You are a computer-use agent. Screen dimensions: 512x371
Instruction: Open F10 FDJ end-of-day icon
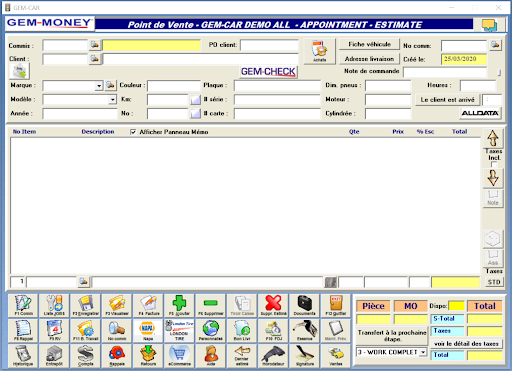pos(273,330)
